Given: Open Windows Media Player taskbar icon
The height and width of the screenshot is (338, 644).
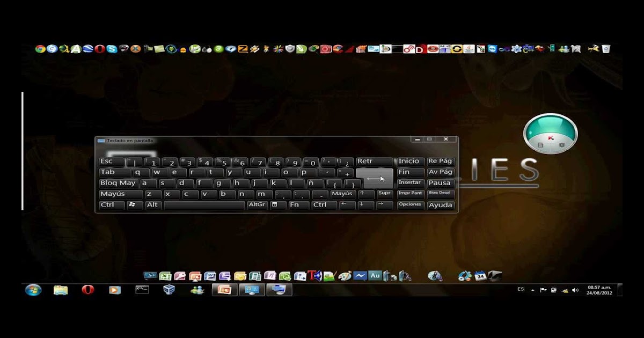Looking at the screenshot, I should click(x=114, y=290).
